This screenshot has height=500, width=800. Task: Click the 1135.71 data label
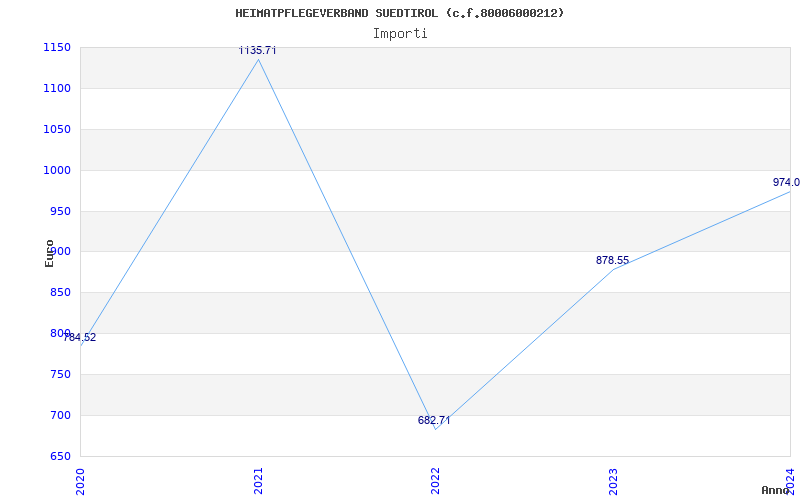coord(258,50)
